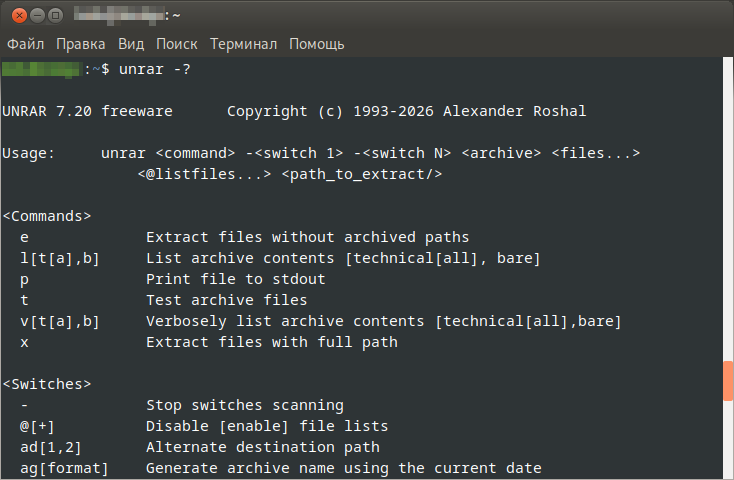This screenshot has width=734, height=480.
Task: Open the Поиск menu
Action: point(176,44)
